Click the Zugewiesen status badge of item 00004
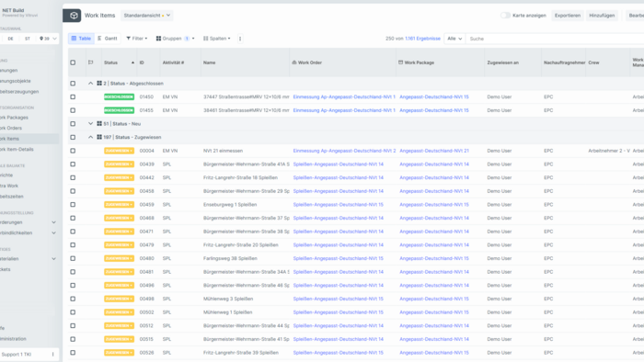The width and height of the screenshot is (644, 362). click(119, 151)
